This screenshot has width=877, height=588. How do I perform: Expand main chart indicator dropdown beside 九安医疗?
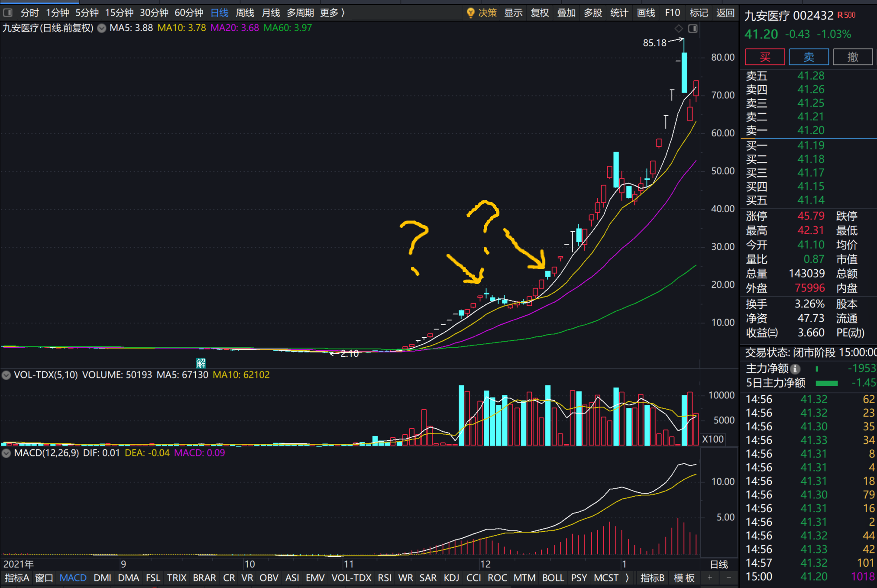pyautogui.click(x=102, y=29)
